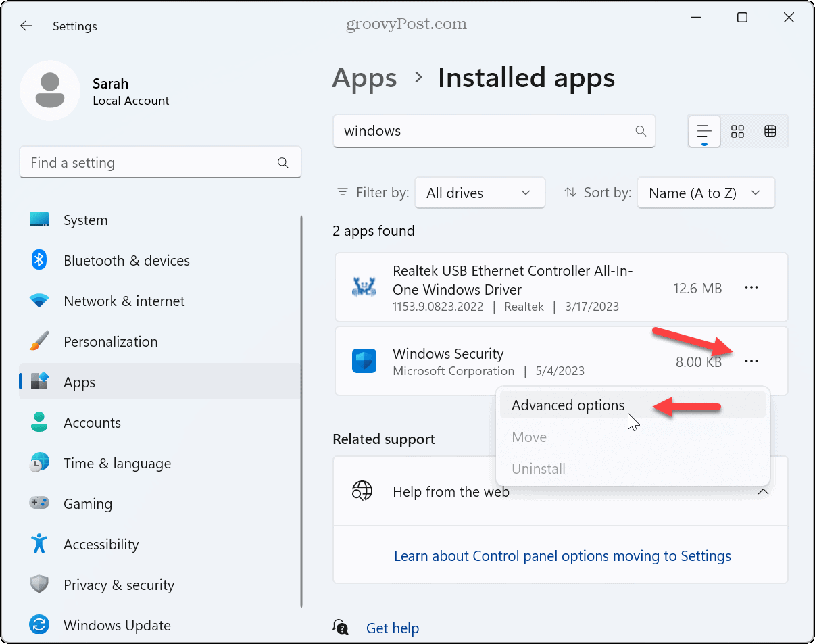815x644 pixels.
Task: Open Network & internet settings
Action: [x=159, y=301]
